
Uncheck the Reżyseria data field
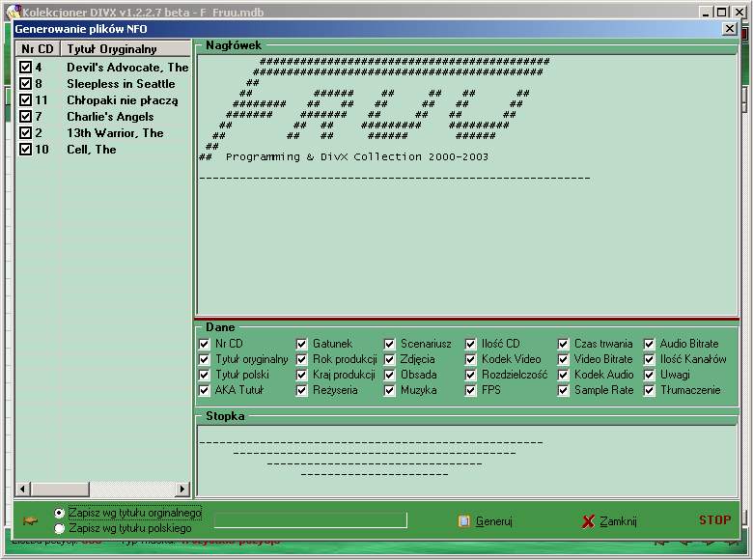tap(302, 390)
